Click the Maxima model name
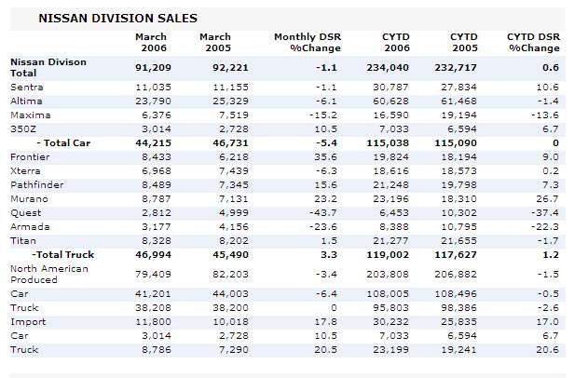This screenshot has width=588, height=378. tap(28, 114)
